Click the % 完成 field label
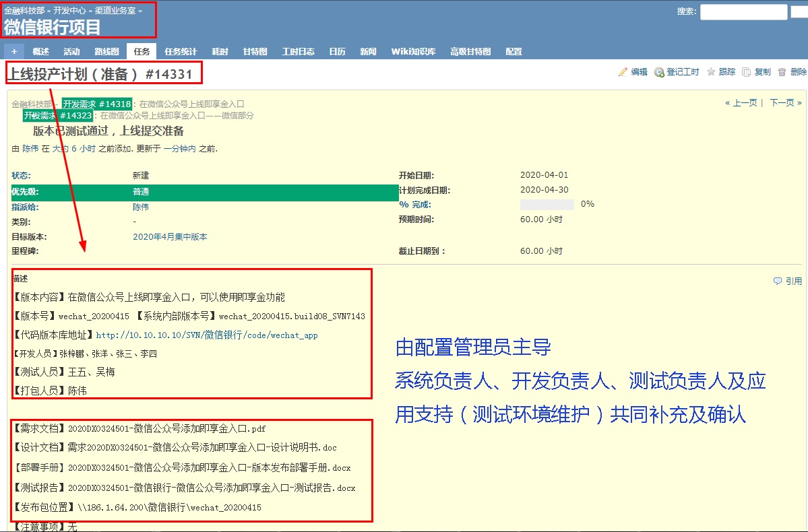The image size is (808, 532). (415, 205)
